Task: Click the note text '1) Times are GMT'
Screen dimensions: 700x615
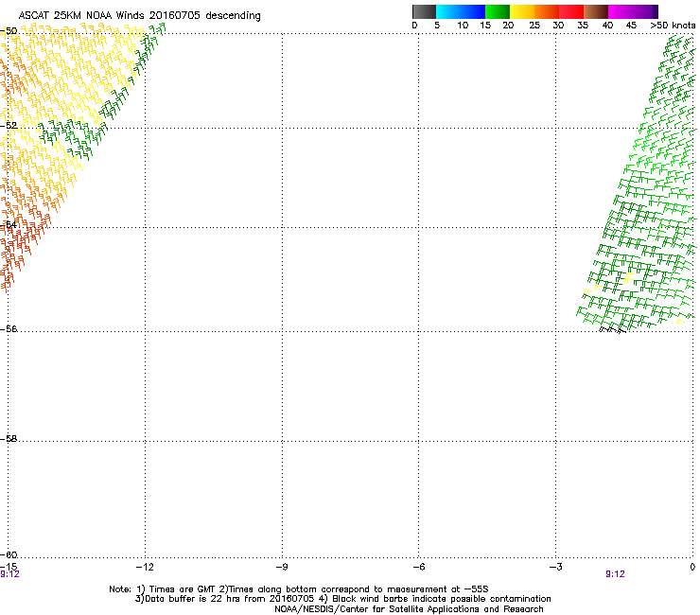Action: 176,589
